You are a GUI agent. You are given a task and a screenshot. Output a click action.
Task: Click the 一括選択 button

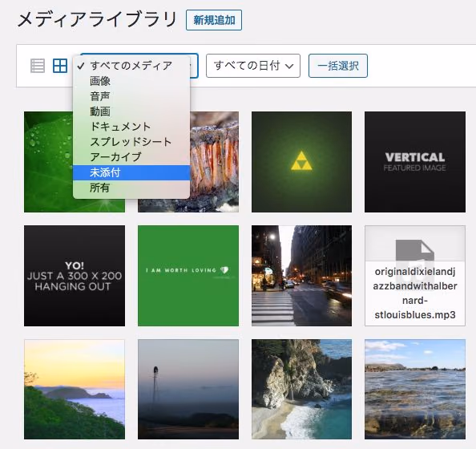(x=338, y=66)
